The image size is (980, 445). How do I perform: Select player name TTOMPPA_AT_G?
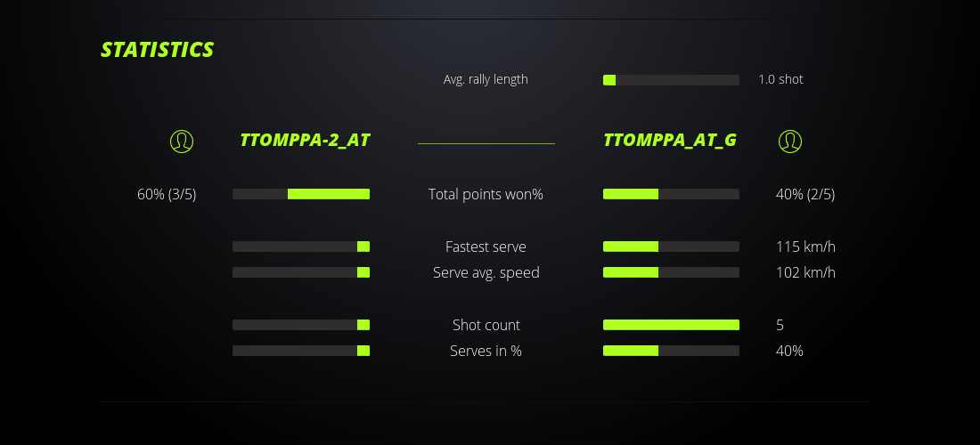pyautogui.click(x=669, y=141)
